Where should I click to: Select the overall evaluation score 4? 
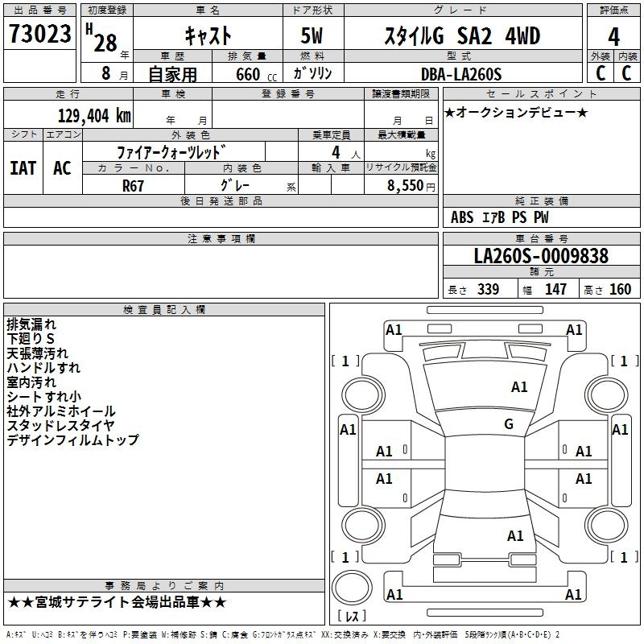613,36
